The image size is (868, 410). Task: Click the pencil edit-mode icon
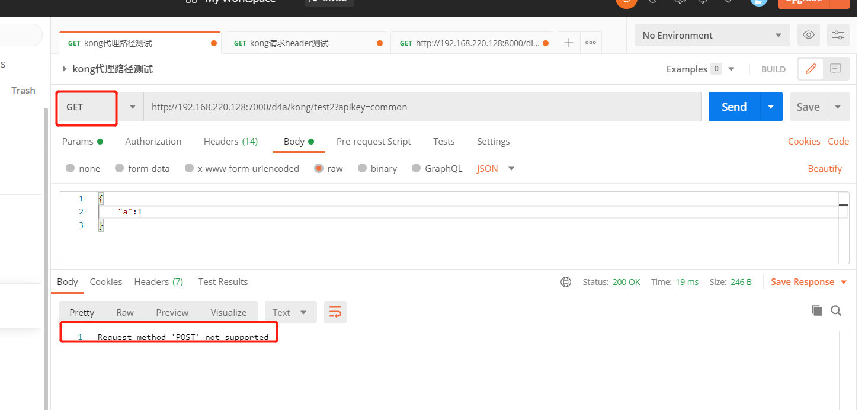811,69
